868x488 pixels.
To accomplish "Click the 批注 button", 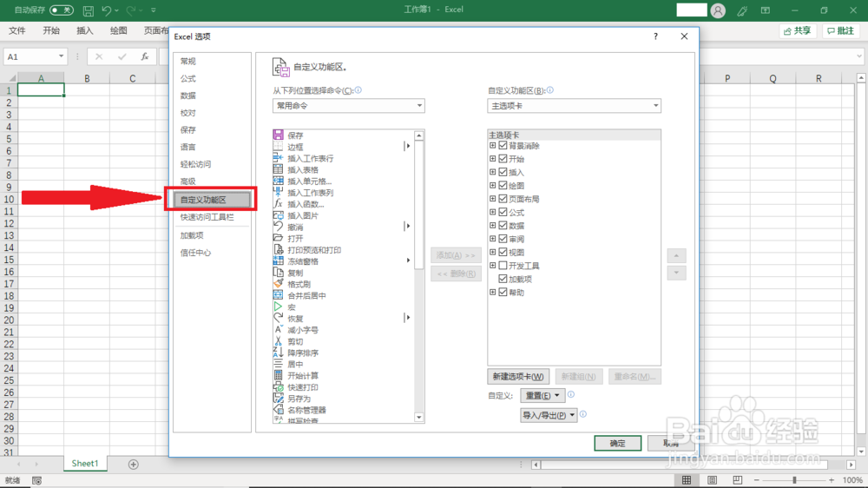I will click(841, 31).
